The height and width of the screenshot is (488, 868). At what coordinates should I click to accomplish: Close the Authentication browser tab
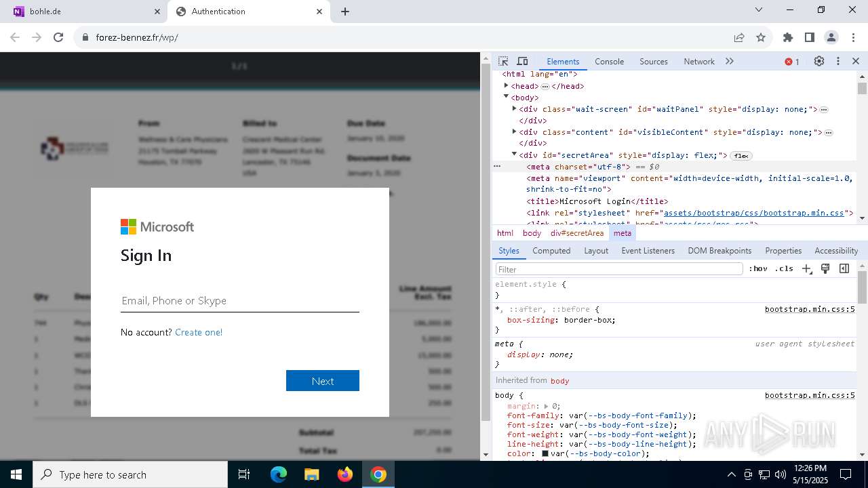pos(319,12)
